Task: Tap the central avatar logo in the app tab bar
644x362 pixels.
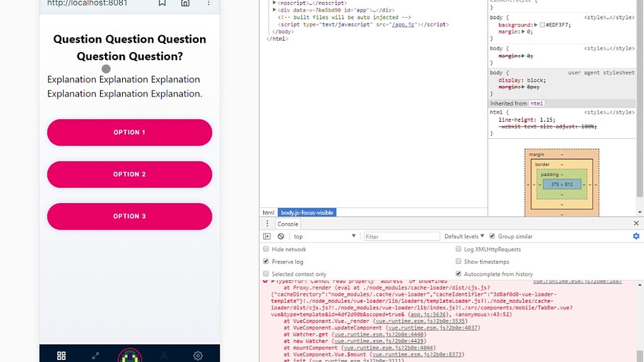Action: 129,355
